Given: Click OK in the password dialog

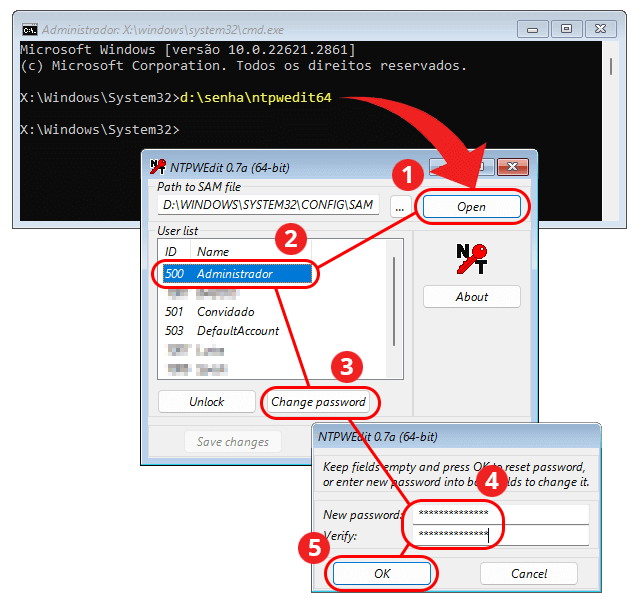Looking at the screenshot, I should pyautogui.click(x=382, y=573).
